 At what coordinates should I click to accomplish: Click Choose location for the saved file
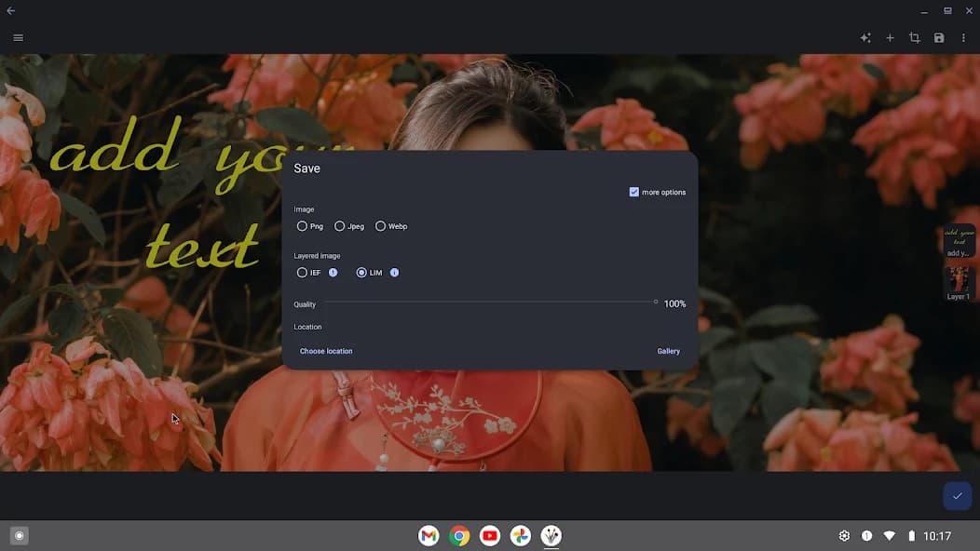point(326,351)
